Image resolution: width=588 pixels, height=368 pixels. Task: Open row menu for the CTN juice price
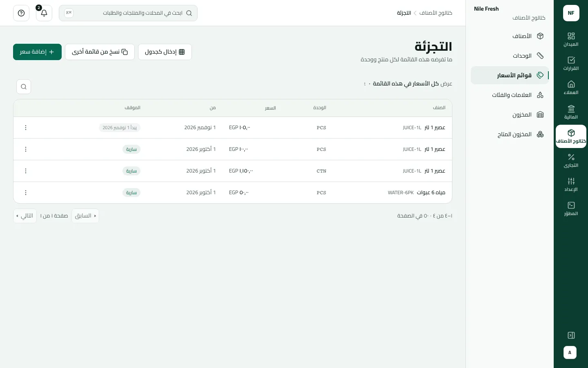26,171
